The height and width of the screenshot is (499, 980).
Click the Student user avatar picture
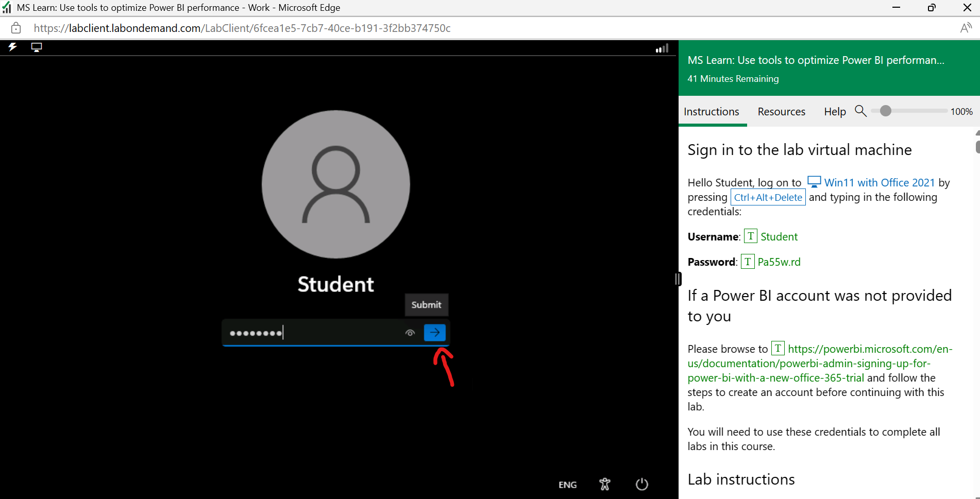pyautogui.click(x=336, y=184)
